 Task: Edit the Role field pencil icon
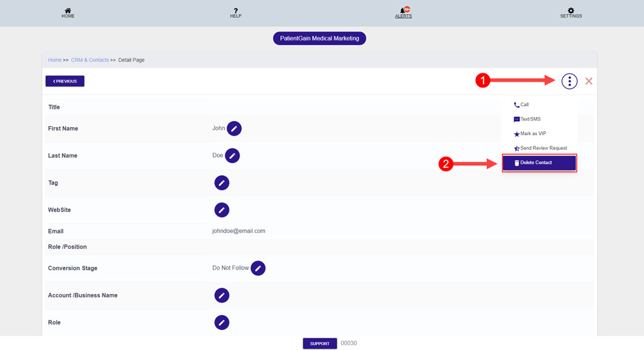[x=222, y=322]
